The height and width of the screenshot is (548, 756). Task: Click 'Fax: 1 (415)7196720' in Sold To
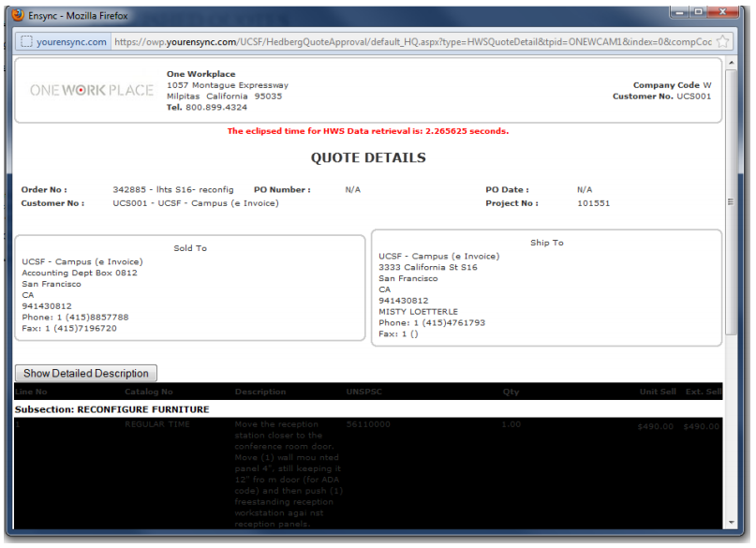[69, 328]
